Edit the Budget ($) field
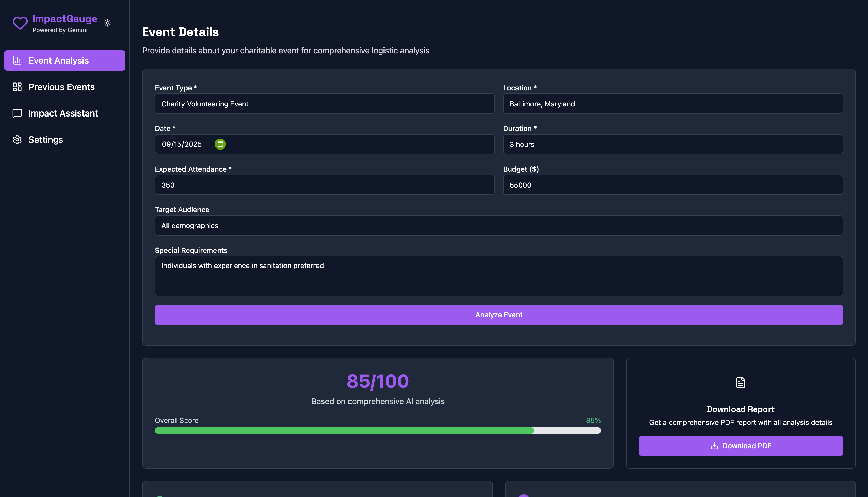 (673, 185)
